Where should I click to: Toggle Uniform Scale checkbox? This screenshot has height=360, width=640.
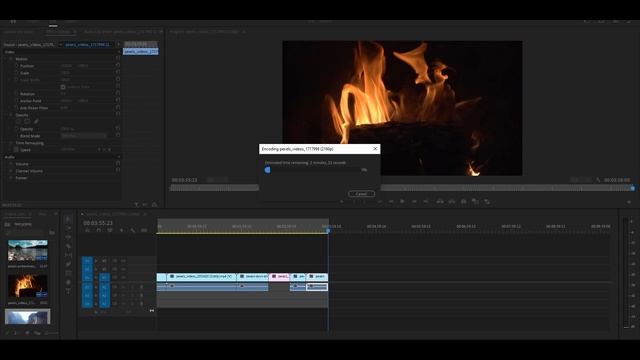point(63,87)
